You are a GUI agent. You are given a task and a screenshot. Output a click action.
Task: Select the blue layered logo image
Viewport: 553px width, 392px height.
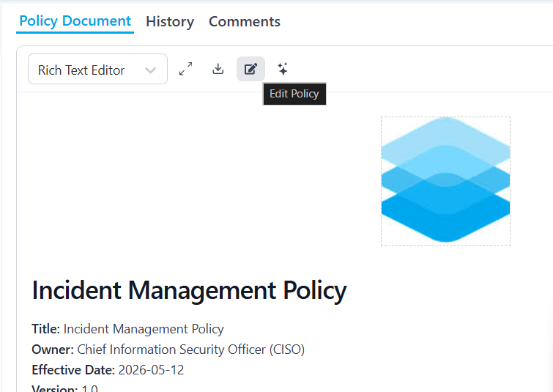click(x=445, y=181)
